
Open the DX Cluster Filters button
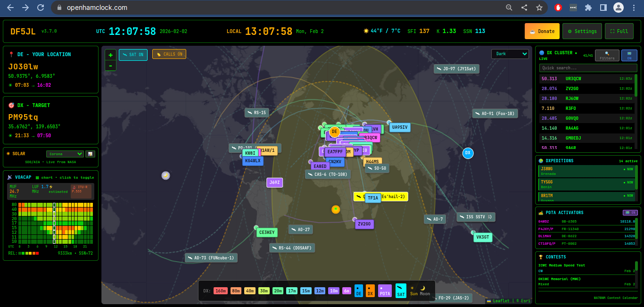[x=607, y=56]
